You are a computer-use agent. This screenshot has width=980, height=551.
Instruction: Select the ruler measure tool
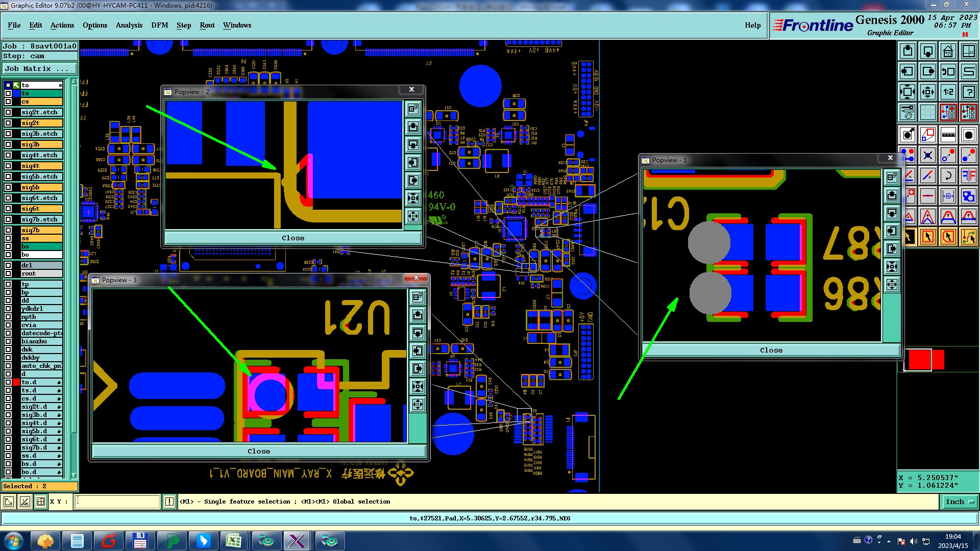948,135
